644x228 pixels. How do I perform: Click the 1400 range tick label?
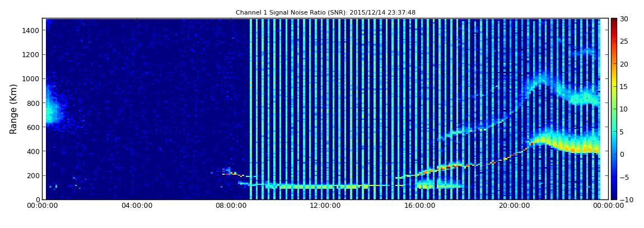click(31, 30)
